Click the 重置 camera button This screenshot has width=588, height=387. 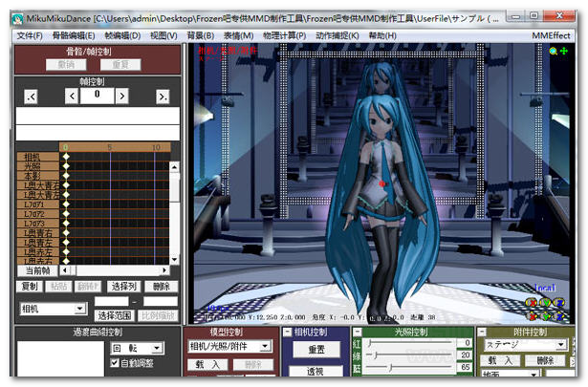pos(316,350)
